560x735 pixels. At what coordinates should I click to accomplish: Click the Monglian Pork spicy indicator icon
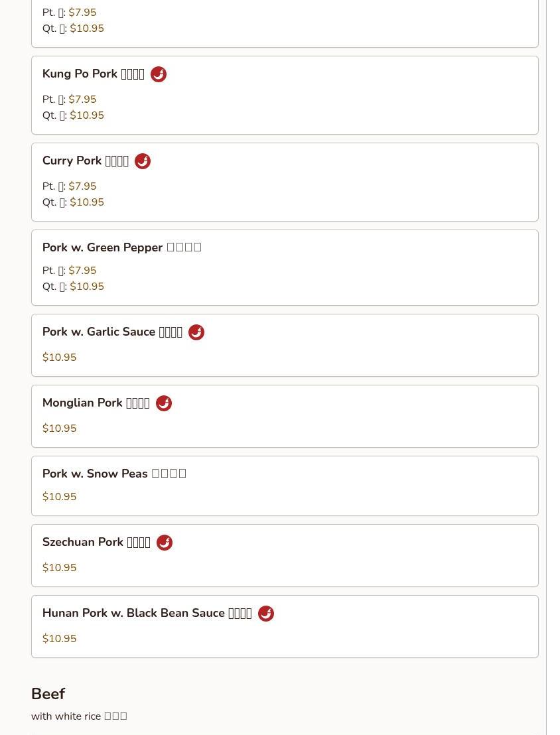coord(164,403)
